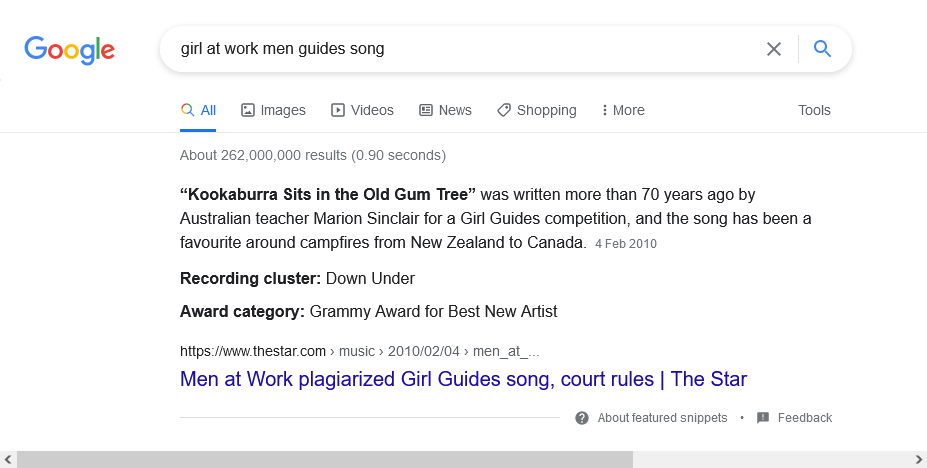Open the More options dropdown

[x=623, y=110]
